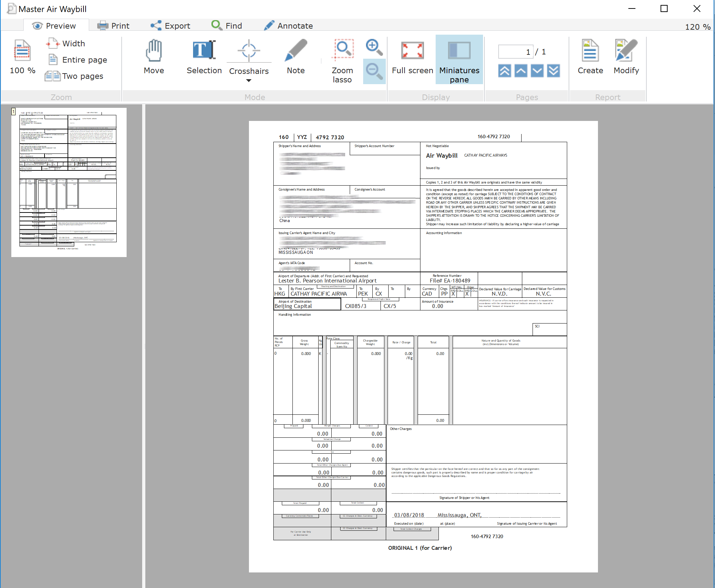This screenshot has height=588, width=715.
Task: Click the zoom in magnifier icon
Action: (x=374, y=47)
